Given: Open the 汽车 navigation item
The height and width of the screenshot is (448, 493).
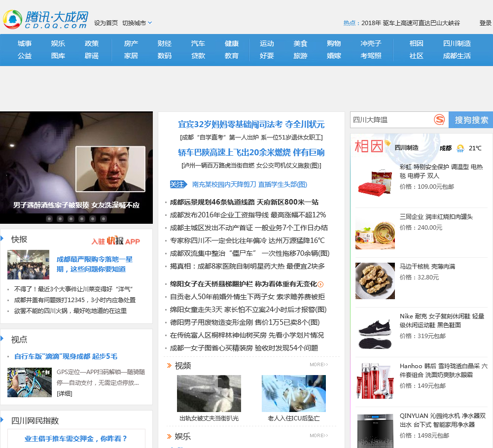Looking at the screenshot, I should (x=198, y=43).
